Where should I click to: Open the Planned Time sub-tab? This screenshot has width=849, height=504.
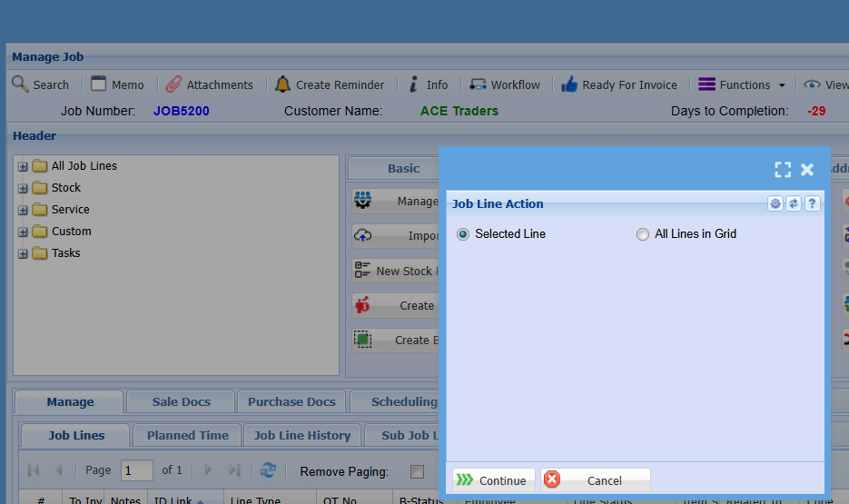point(187,435)
